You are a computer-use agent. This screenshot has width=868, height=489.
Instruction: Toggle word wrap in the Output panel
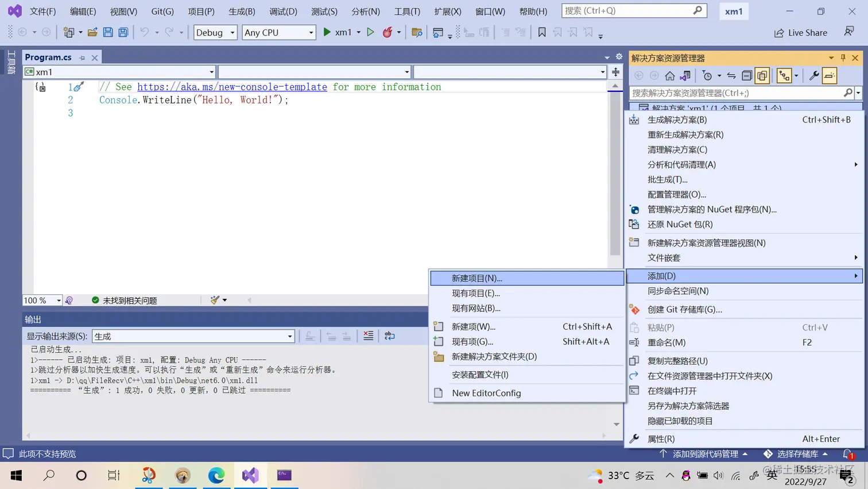coord(390,336)
